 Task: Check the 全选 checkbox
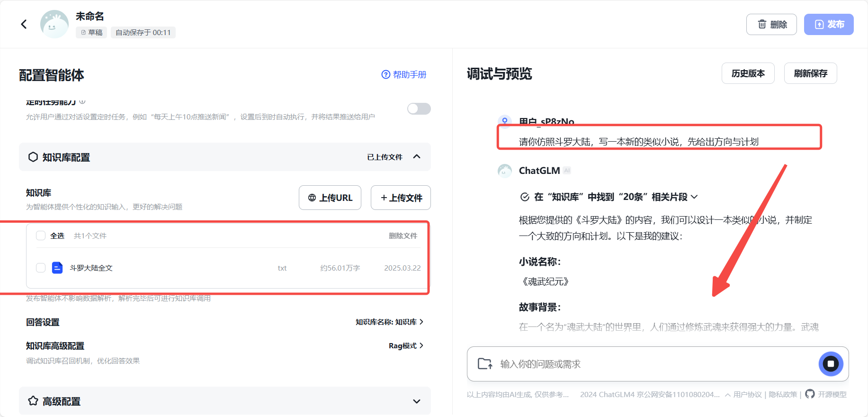coord(41,236)
